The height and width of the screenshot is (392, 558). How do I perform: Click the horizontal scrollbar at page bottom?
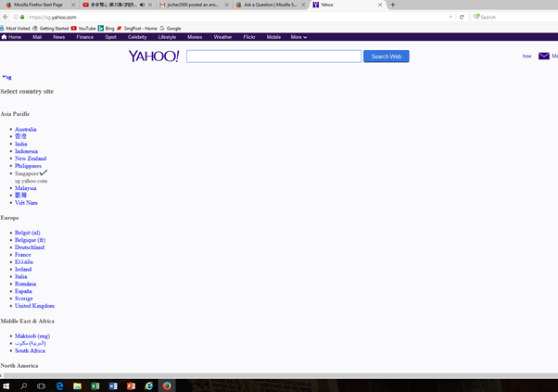tap(279, 375)
